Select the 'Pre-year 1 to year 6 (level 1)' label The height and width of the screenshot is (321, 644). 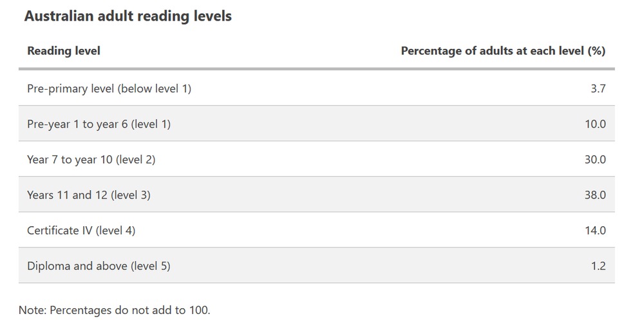click(x=99, y=124)
